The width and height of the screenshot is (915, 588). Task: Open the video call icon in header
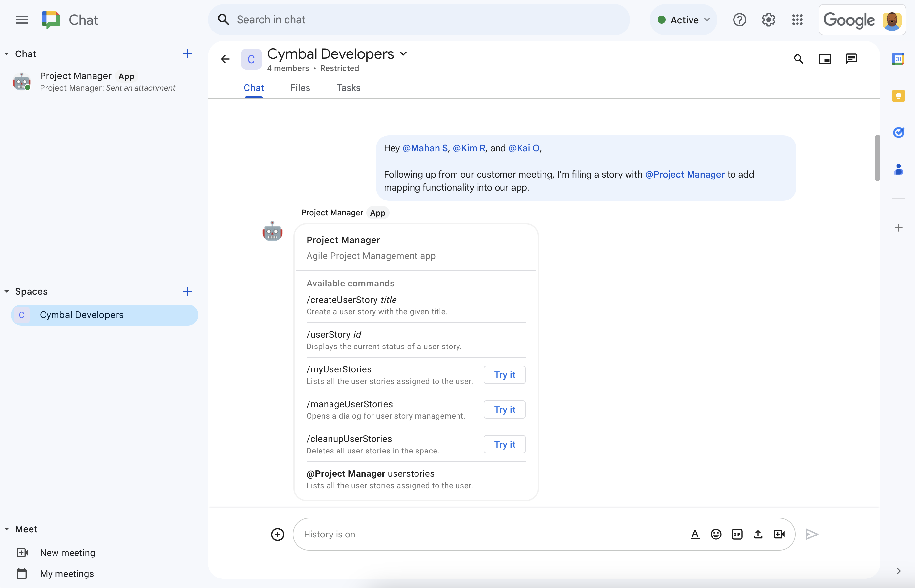[x=825, y=59]
